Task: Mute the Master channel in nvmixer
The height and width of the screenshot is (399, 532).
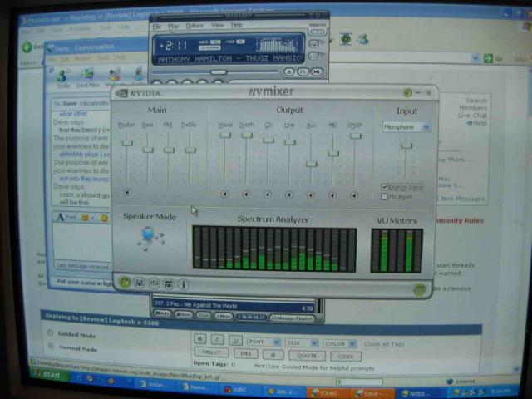Action: pyautogui.click(x=127, y=192)
